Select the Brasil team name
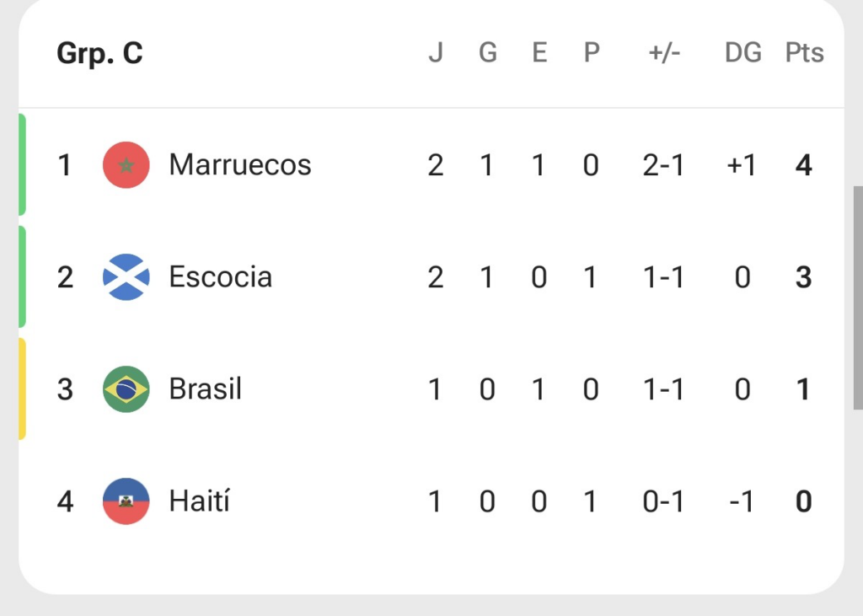Viewport: 863px width, 616px height. [206, 389]
